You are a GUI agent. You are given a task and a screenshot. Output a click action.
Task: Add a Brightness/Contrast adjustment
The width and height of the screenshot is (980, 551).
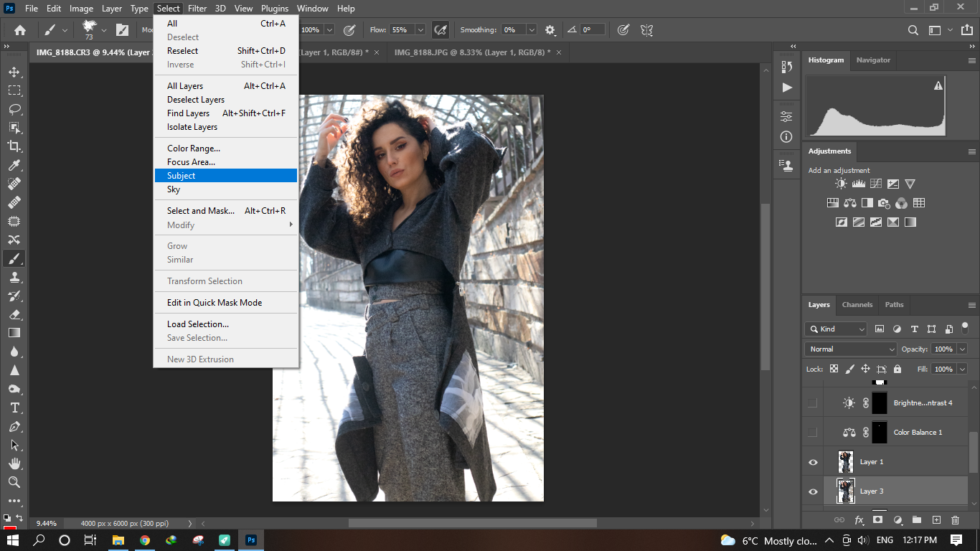[x=841, y=184]
